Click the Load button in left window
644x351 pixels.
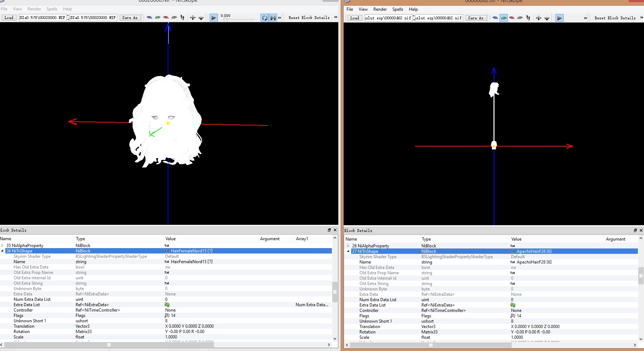tap(9, 18)
